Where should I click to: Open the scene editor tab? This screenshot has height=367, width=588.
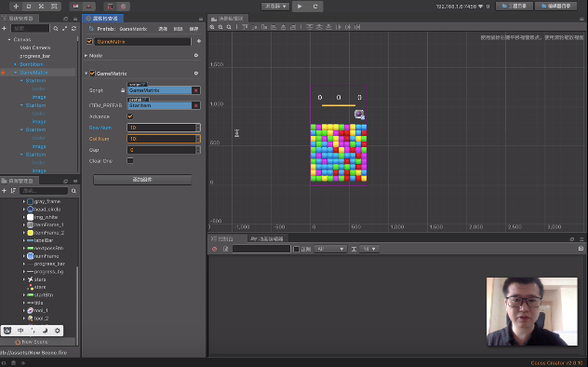(228, 19)
